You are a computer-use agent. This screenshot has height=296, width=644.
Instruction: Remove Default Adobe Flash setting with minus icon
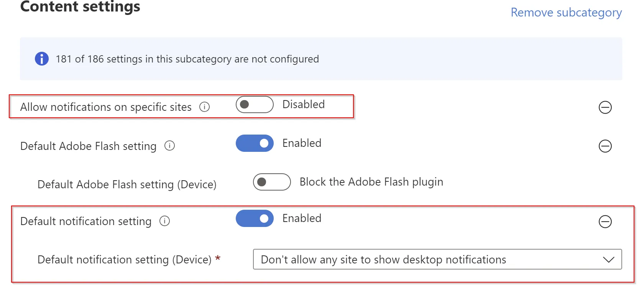(x=605, y=146)
